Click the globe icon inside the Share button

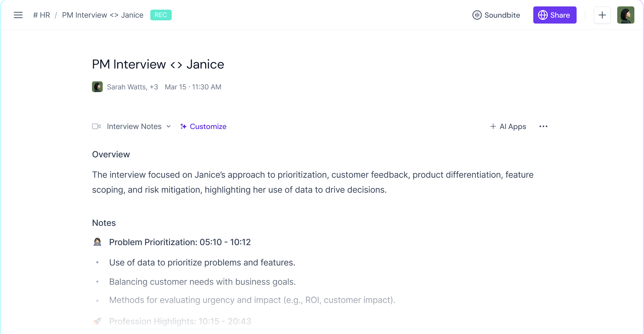tap(543, 15)
